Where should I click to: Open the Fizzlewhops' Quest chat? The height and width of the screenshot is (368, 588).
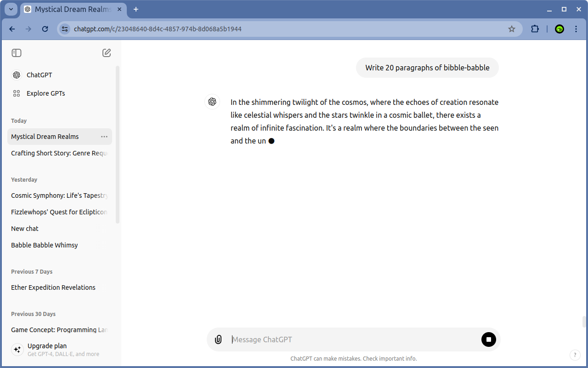60,212
